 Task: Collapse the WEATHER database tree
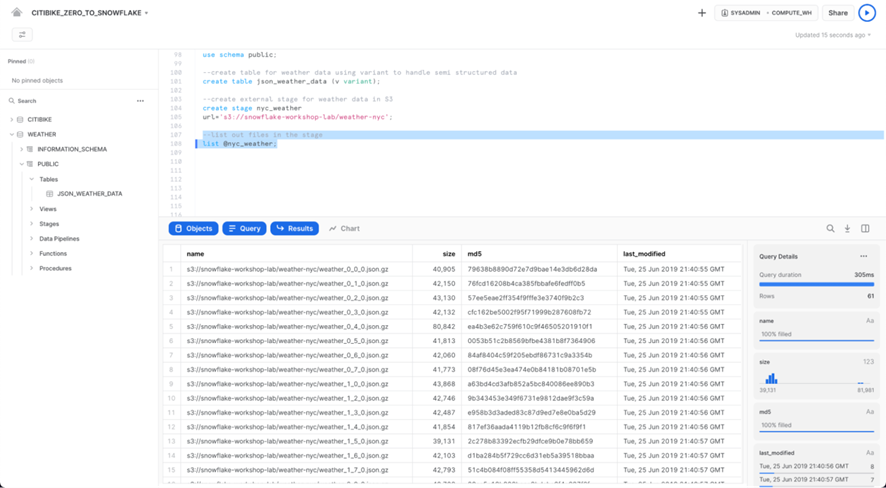point(12,134)
